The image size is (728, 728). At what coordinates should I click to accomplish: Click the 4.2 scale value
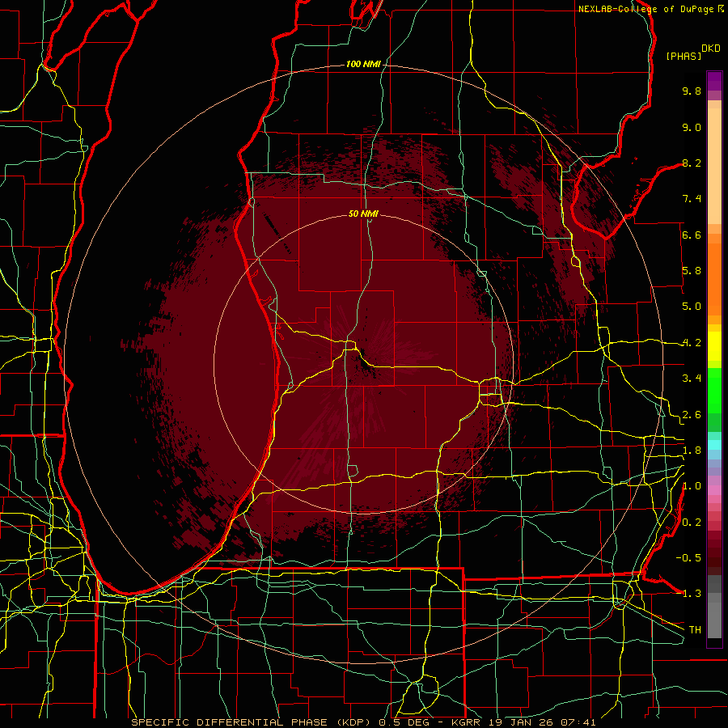click(692, 343)
